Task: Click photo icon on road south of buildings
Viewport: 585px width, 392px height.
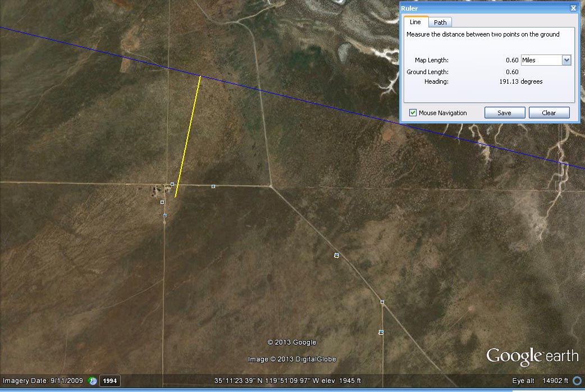Action: pyautogui.click(x=165, y=215)
